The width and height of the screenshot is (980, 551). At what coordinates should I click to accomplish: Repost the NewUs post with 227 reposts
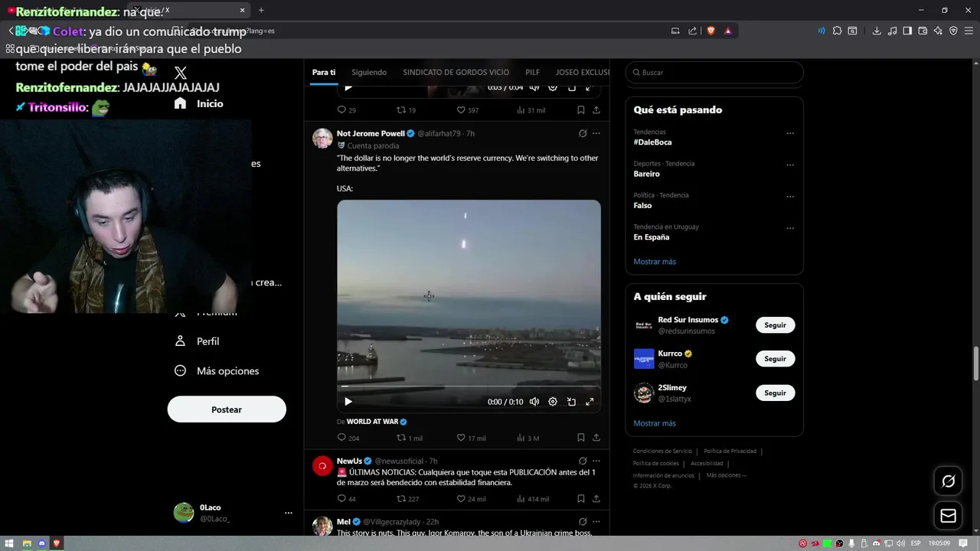pos(407,498)
